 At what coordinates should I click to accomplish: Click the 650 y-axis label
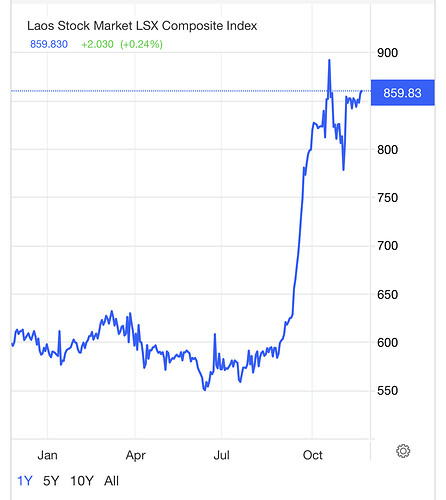387,295
